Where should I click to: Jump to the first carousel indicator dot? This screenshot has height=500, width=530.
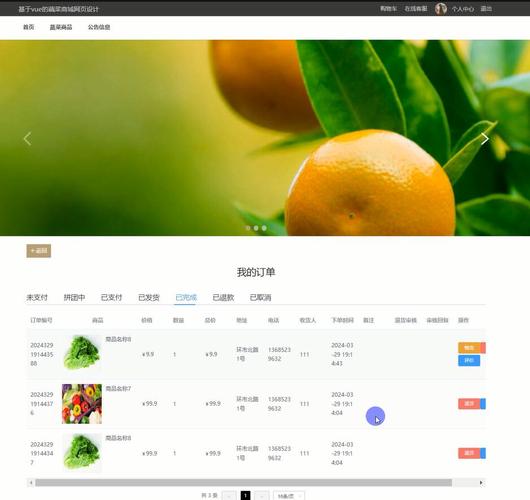[248, 228]
